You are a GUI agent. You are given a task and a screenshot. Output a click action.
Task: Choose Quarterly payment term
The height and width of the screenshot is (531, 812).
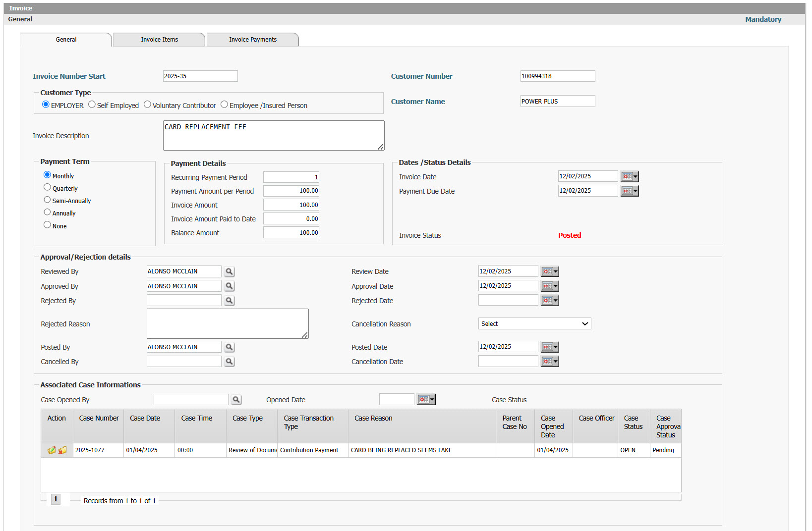(x=47, y=187)
